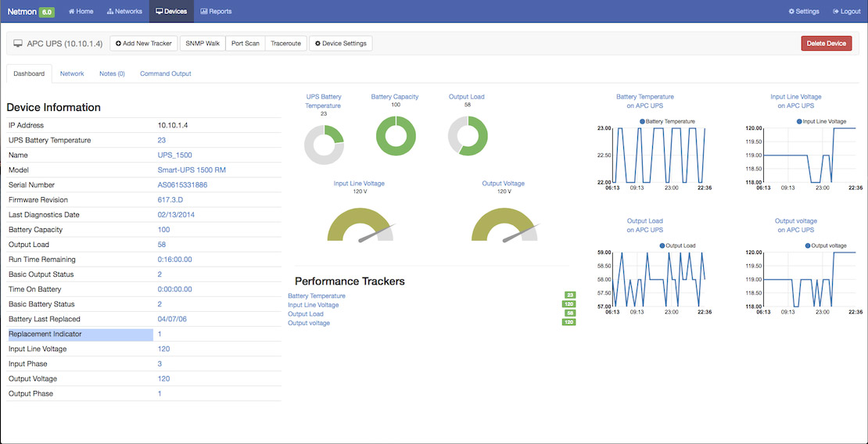The height and width of the screenshot is (444, 868).
Task: Open Output Load tracker link
Action: point(306,314)
